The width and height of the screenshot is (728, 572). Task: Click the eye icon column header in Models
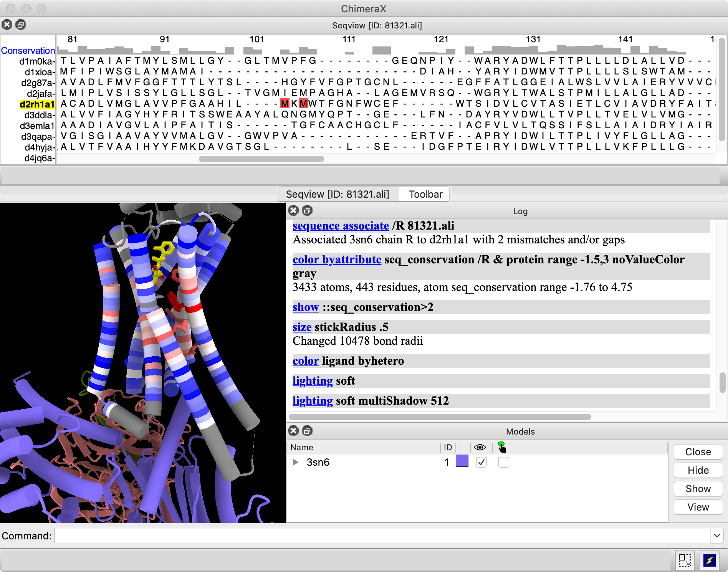[480, 447]
